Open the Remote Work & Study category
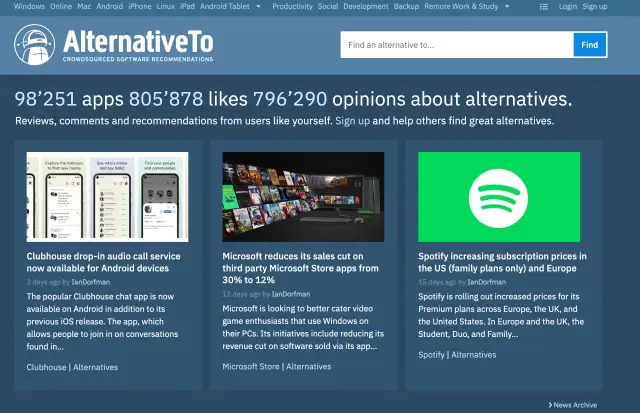This screenshot has height=413, width=640. (x=461, y=7)
